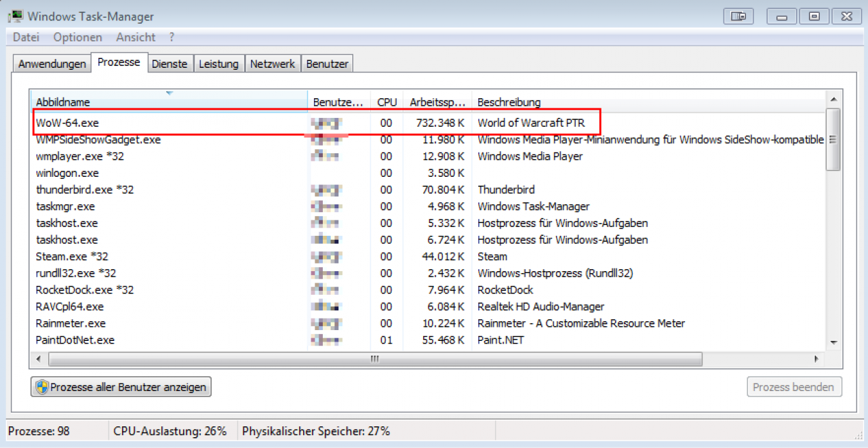The height and width of the screenshot is (448, 868).
Task: Close the Task-Manager window
Action: coord(846,15)
